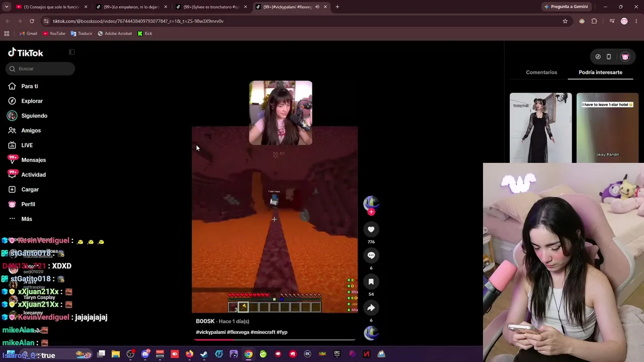Open the creator avatar beside the video

pos(371,203)
